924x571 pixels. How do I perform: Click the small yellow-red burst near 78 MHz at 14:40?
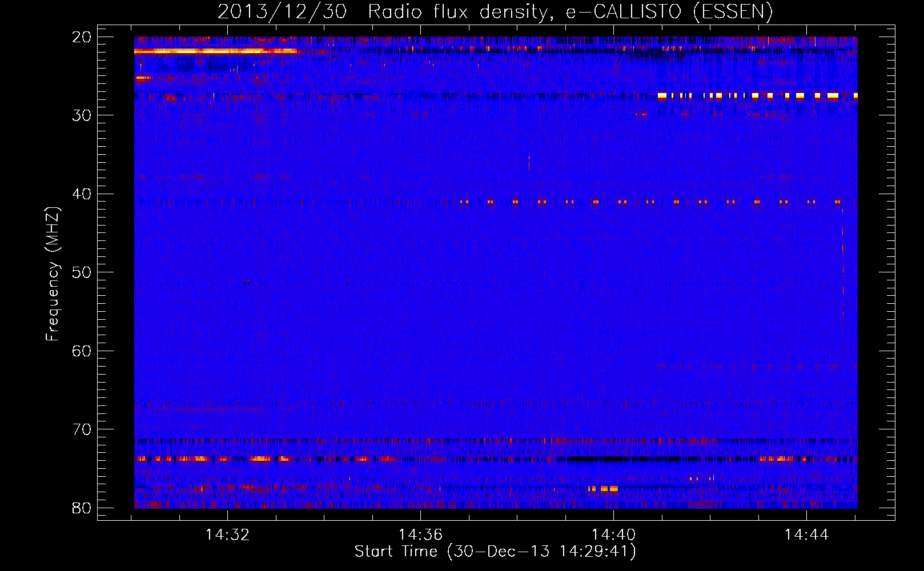602,489
